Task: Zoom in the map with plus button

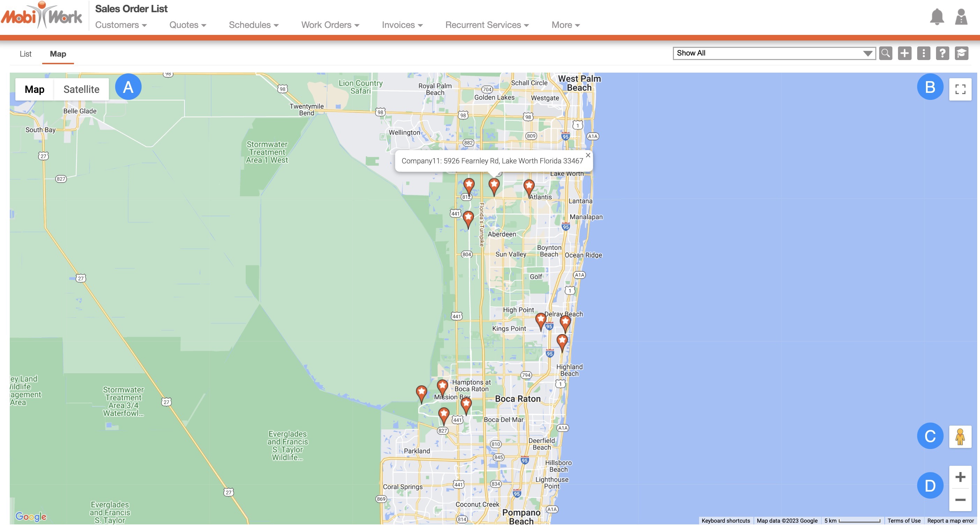Action: point(960,477)
